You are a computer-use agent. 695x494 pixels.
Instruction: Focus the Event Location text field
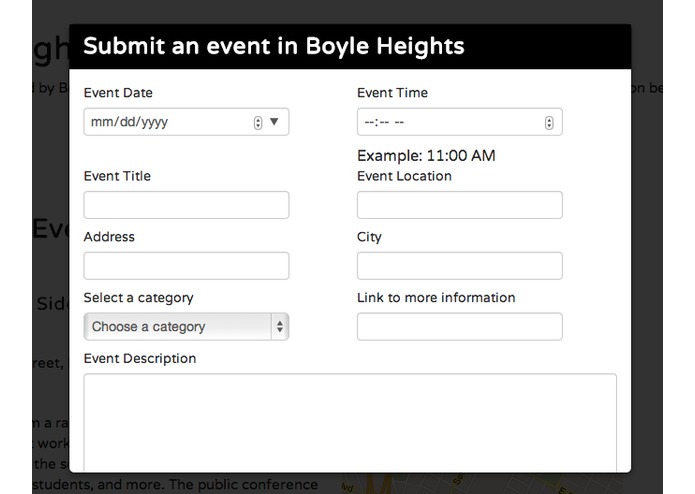(460, 205)
